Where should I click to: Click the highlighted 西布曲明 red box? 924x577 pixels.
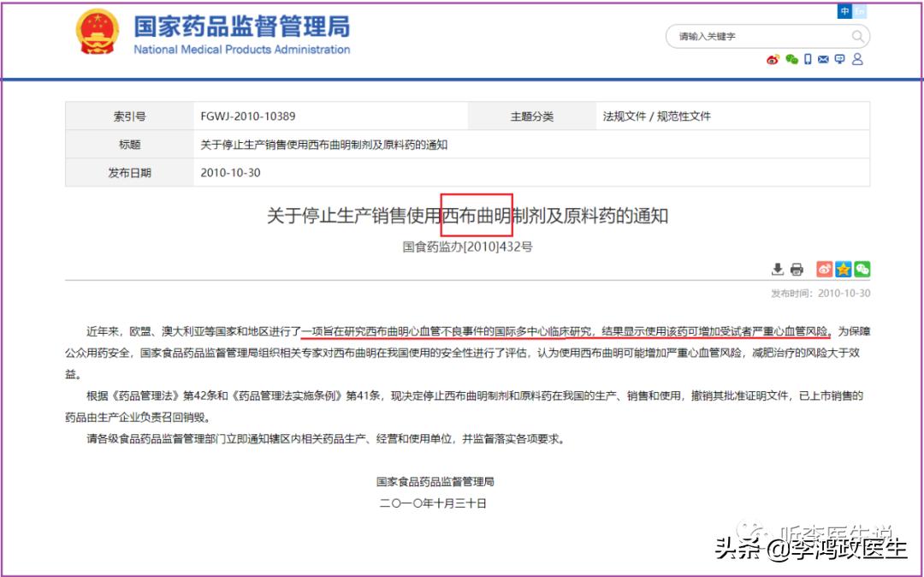478,217
